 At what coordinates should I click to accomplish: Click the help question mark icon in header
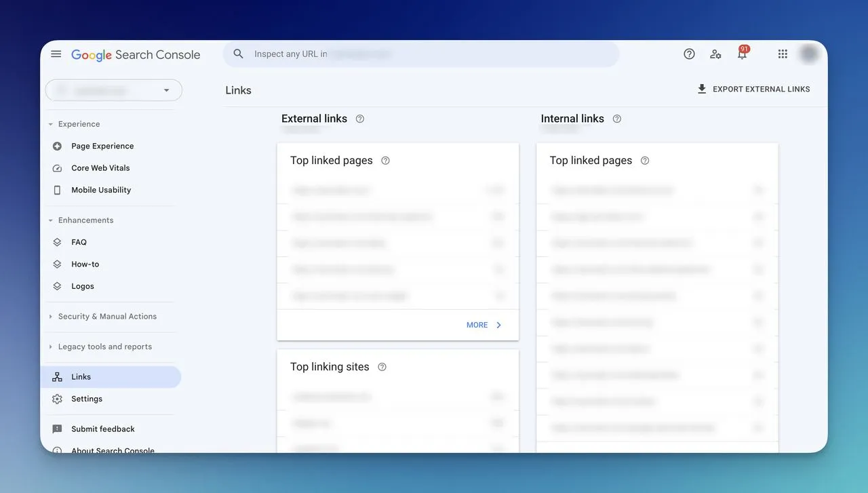(689, 54)
